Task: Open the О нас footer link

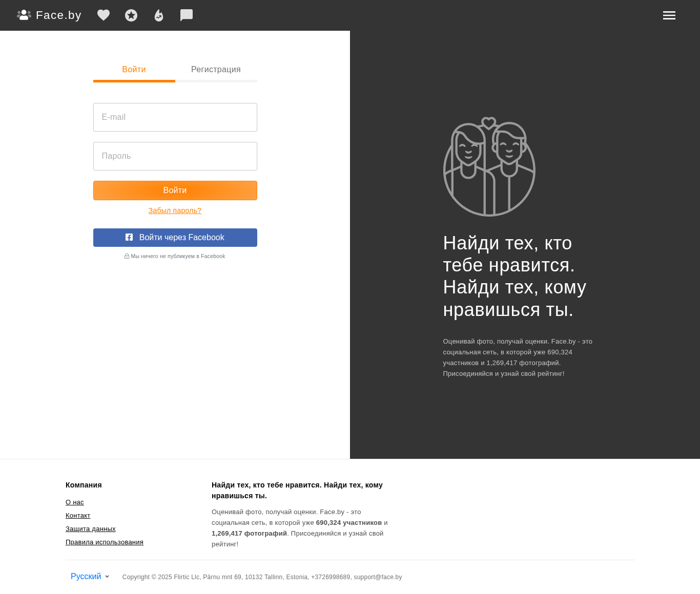Action: click(x=75, y=502)
